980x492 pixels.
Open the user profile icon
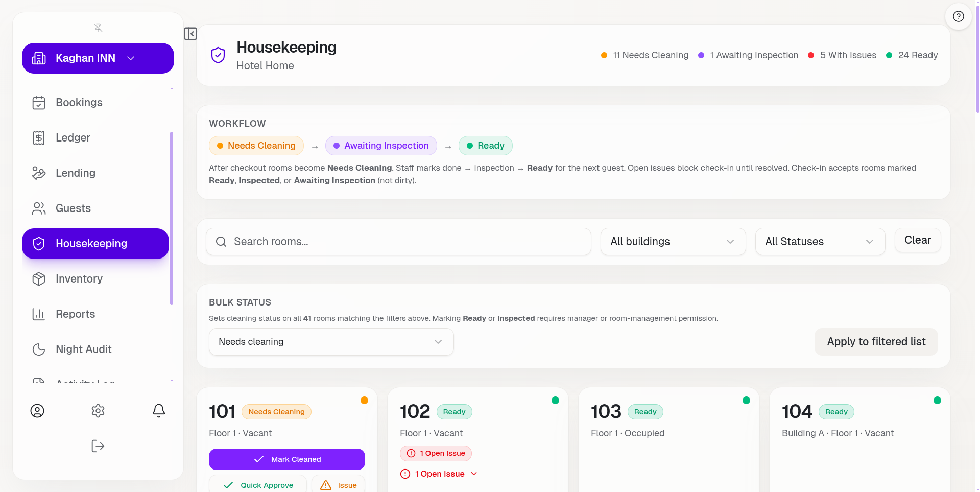pyautogui.click(x=37, y=411)
